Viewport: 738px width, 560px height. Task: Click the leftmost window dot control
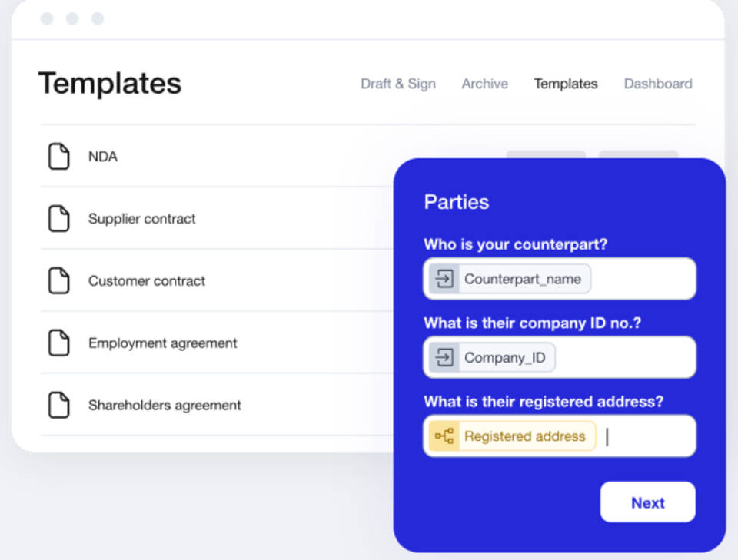(48, 18)
